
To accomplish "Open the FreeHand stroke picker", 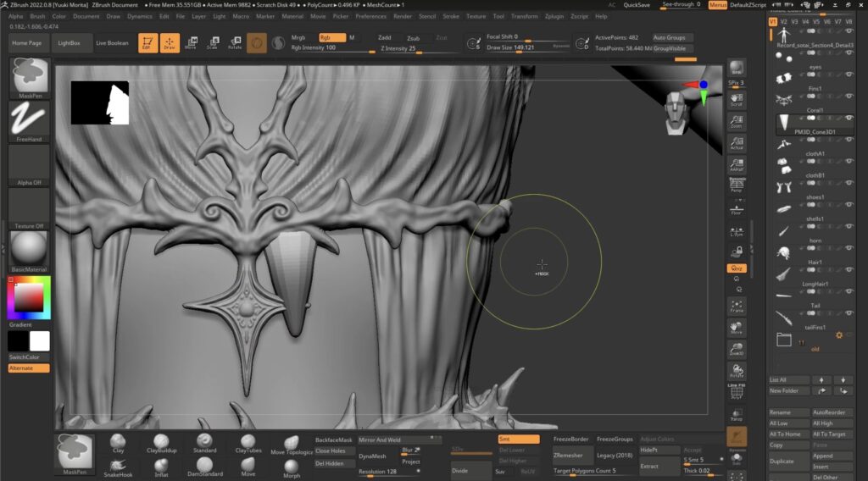I will tap(30, 121).
